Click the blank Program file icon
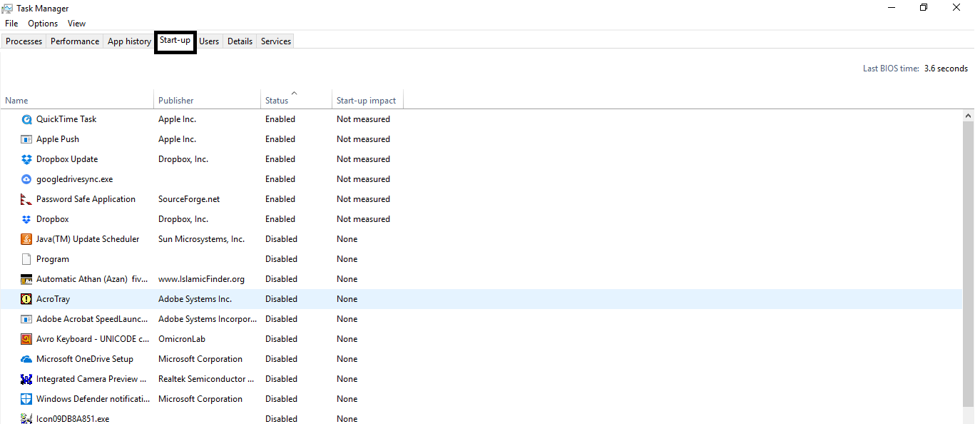The image size is (980, 424). [x=26, y=259]
